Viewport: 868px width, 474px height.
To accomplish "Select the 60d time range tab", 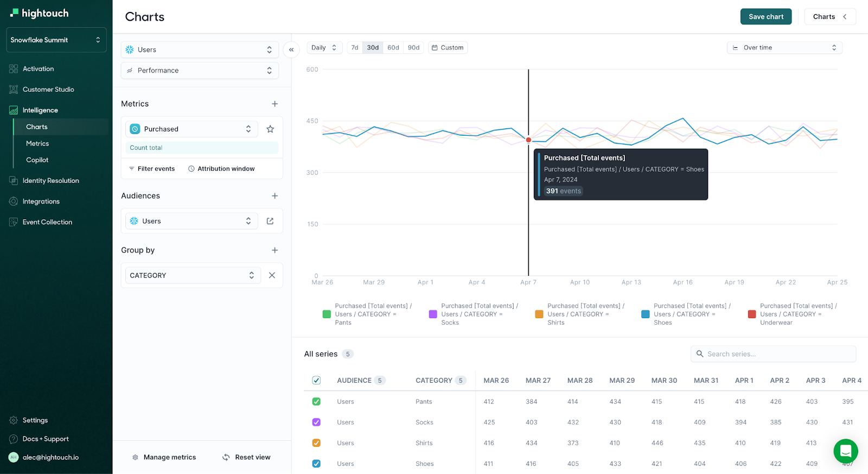I will coord(393,48).
